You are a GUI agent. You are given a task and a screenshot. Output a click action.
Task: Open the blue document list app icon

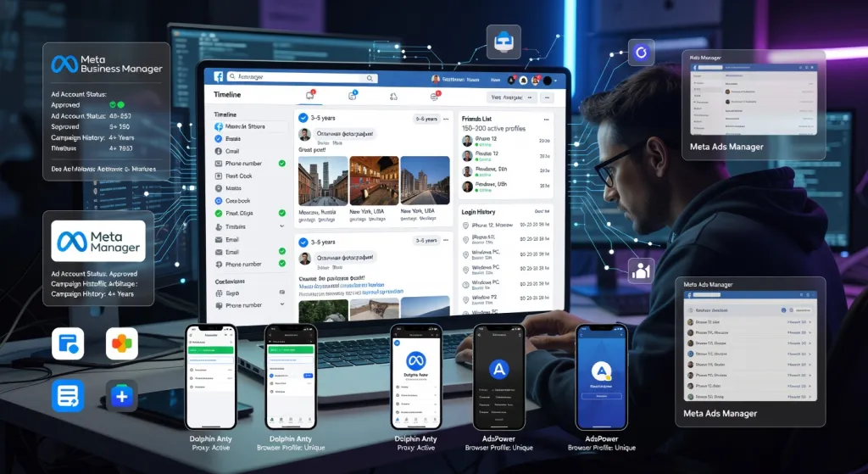coord(68,396)
